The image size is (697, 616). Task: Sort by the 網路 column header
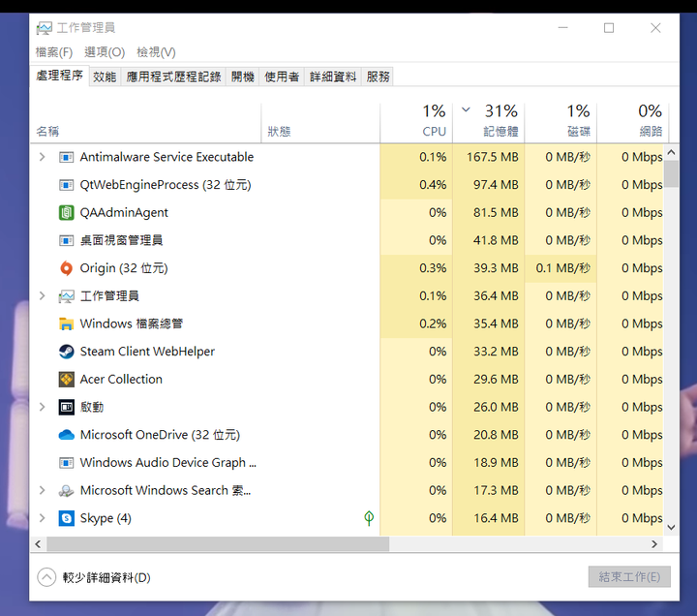click(632, 123)
